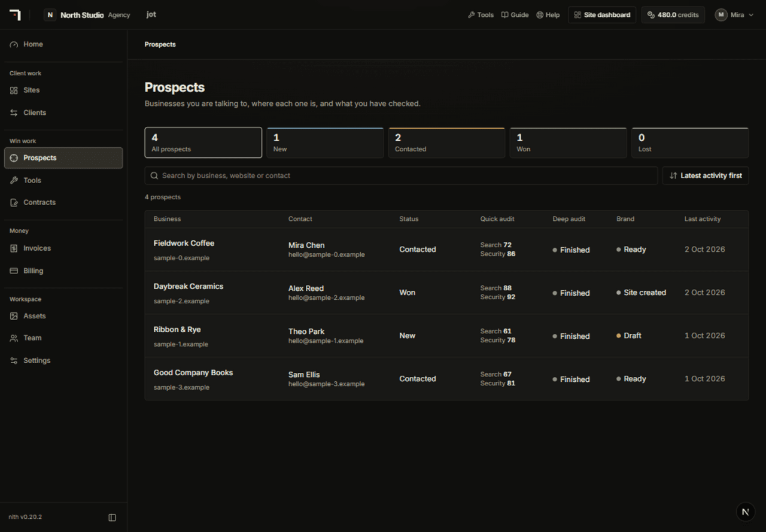Image resolution: width=766 pixels, height=532 pixels.
Task: Click the sample-0.example website text
Action: tap(181, 259)
